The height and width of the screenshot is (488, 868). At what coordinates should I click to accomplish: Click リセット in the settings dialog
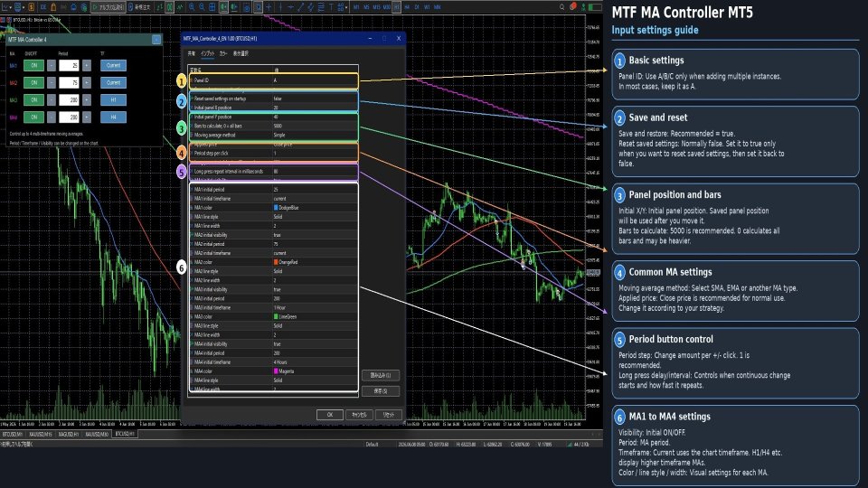(389, 415)
